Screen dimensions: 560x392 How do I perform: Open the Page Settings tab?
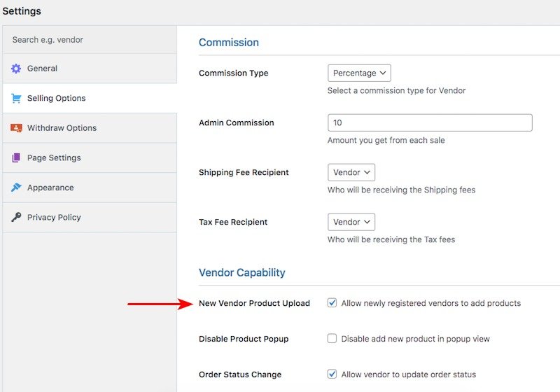point(54,158)
